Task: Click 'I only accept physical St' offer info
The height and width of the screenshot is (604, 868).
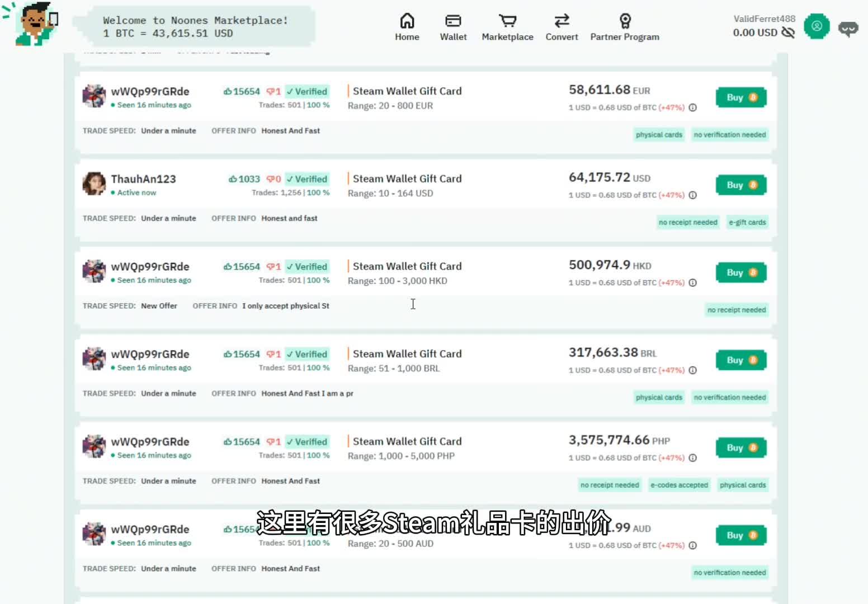Action: coord(286,306)
